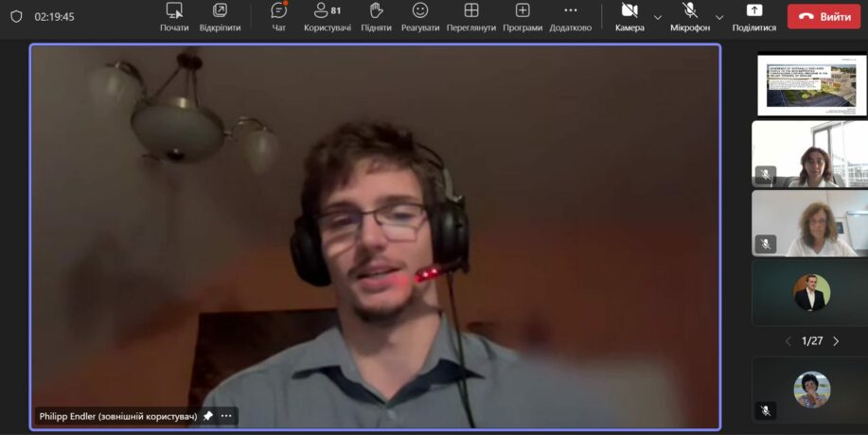868x435 pixels.
Task: Open the Chat (Чат) panel
Action: pos(278,16)
